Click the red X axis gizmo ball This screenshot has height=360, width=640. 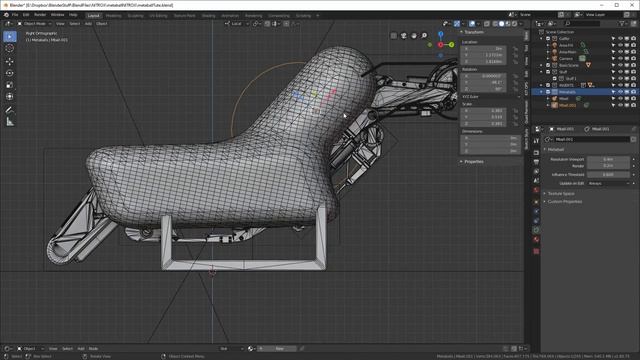click(x=440, y=45)
